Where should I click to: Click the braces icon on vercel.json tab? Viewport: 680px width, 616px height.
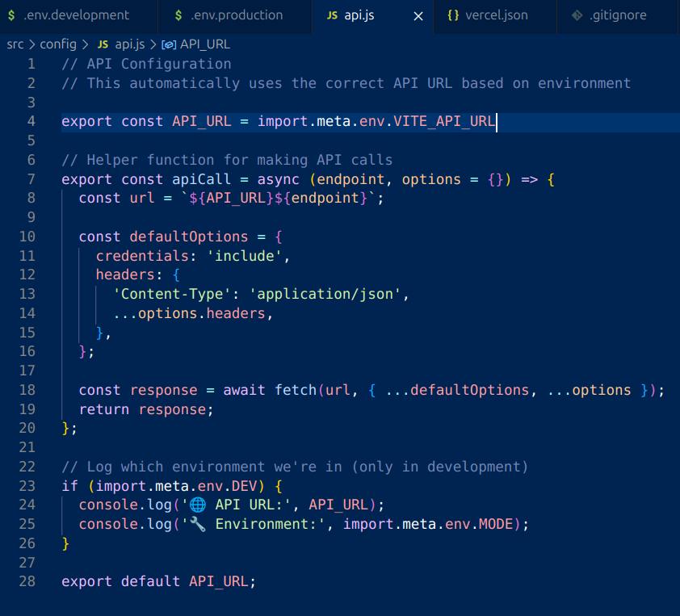point(453,15)
